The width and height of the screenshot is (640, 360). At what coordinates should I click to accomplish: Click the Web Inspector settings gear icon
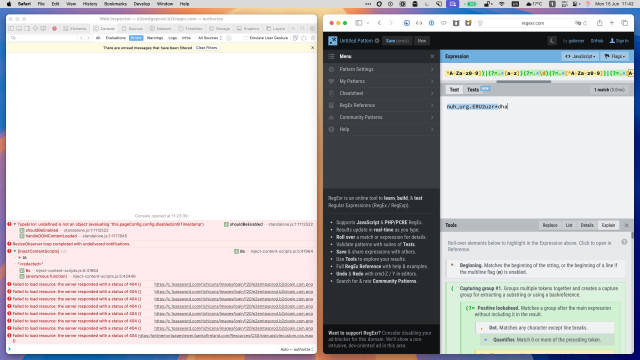[x=312, y=29]
